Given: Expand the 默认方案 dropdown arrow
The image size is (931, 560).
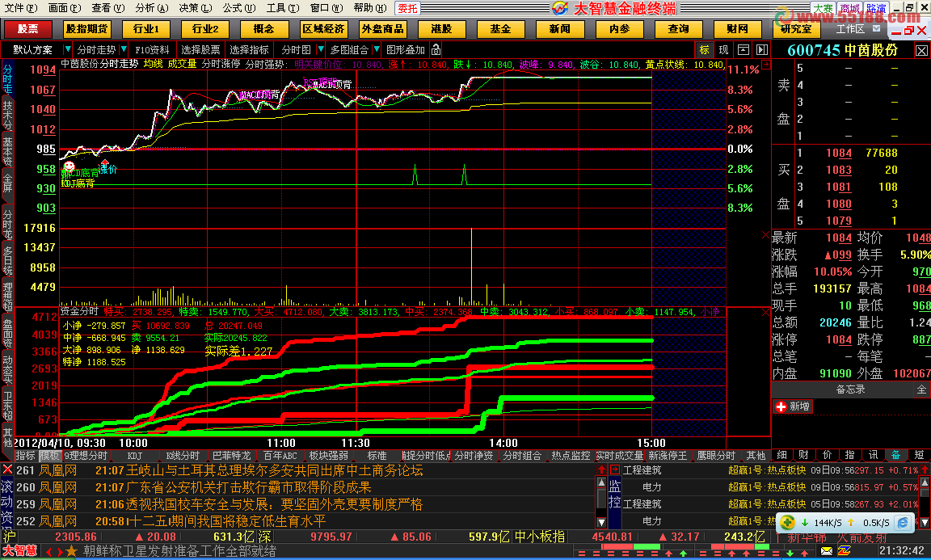Looking at the screenshot, I should click(67, 49).
